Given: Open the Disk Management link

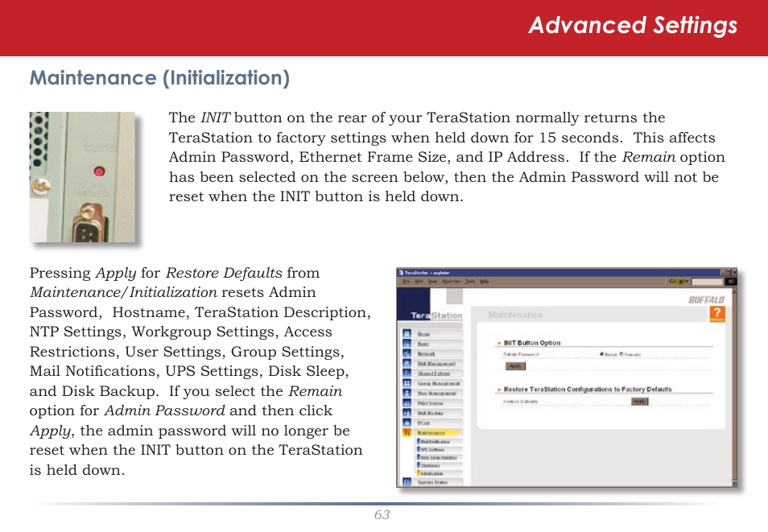Looking at the screenshot, I should pyautogui.click(x=436, y=364).
